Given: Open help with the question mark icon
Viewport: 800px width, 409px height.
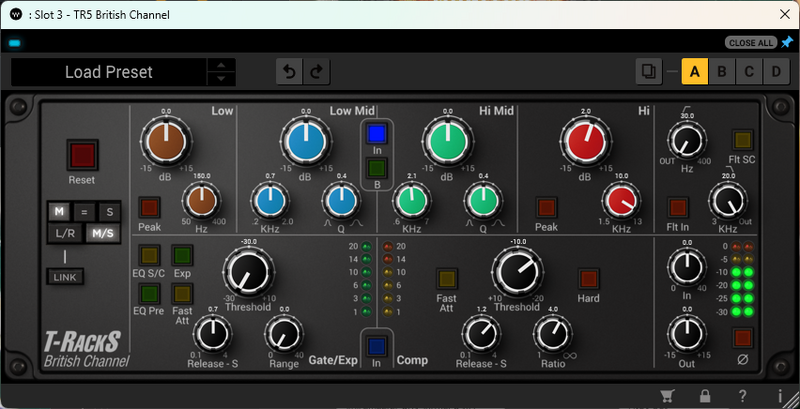Looking at the screenshot, I should [x=743, y=396].
